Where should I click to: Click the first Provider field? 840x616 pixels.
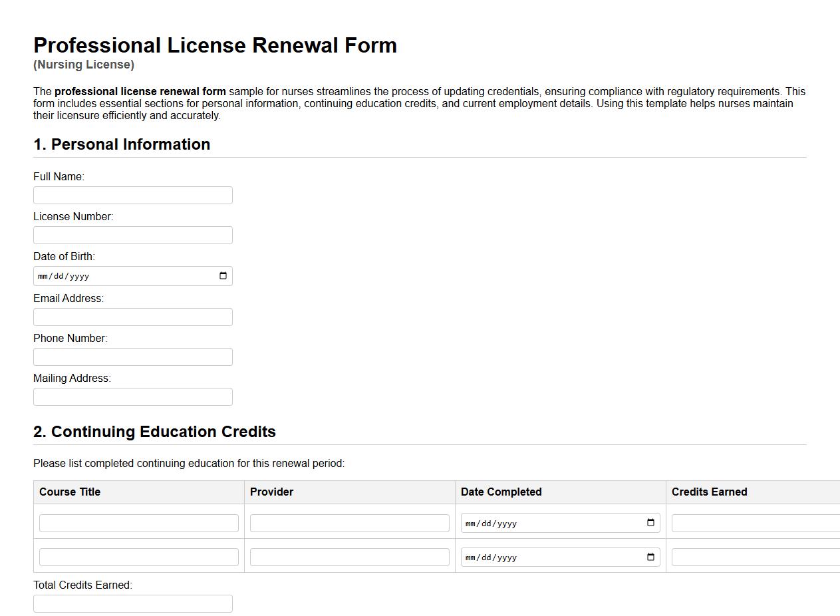click(x=349, y=523)
